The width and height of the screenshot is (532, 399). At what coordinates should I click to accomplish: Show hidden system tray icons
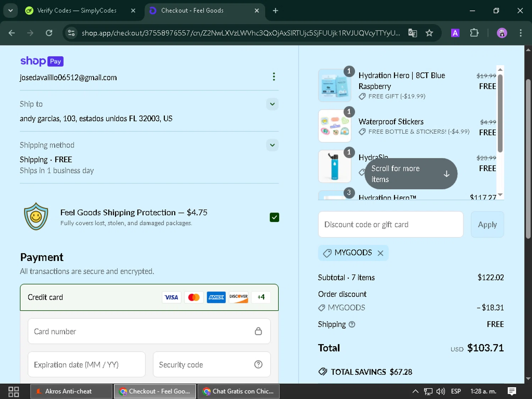click(x=415, y=392)
